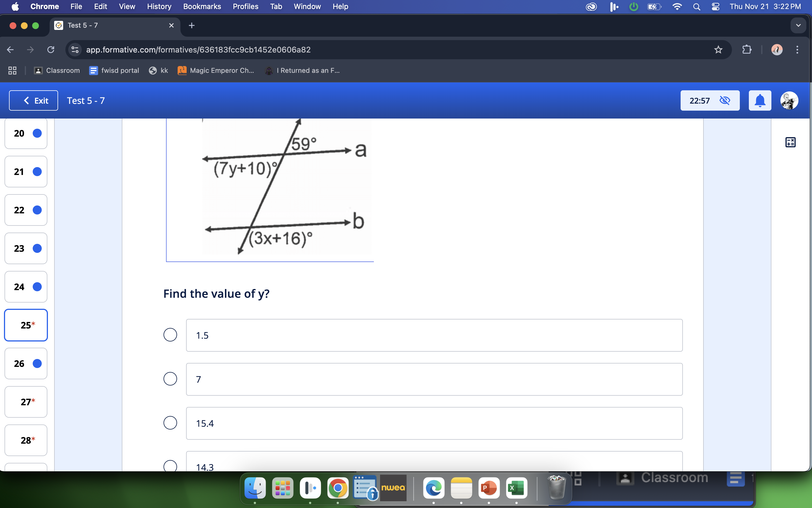This screenshot has width=812, height=508.
Task: Open Chrome three-dot menu
Action: point(797,50)
